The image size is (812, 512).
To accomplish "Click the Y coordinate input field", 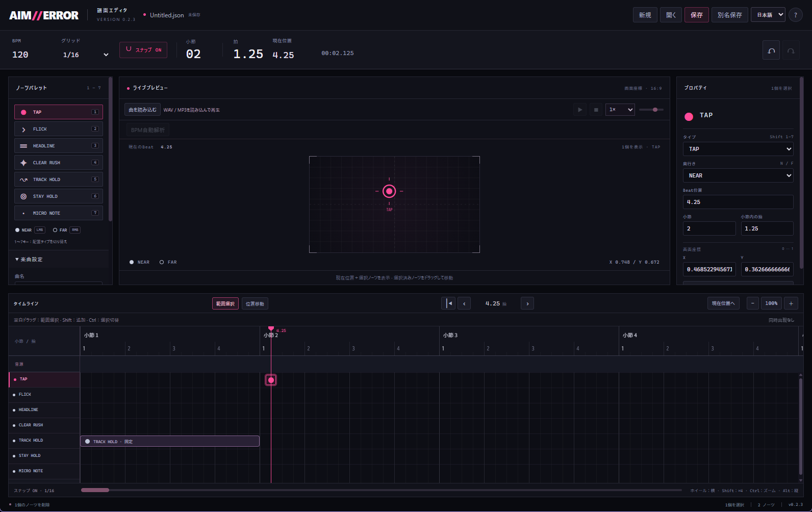I will pos(767,269).
